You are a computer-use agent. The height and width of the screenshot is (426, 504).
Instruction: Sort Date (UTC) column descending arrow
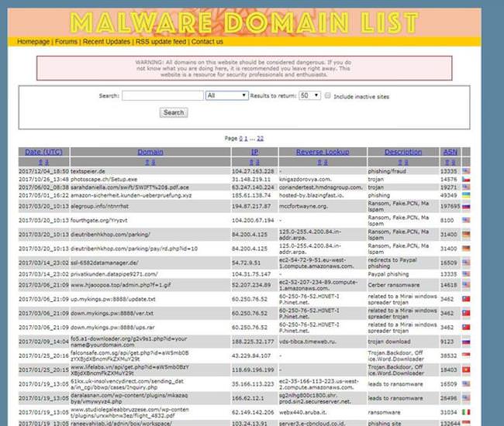47,162
